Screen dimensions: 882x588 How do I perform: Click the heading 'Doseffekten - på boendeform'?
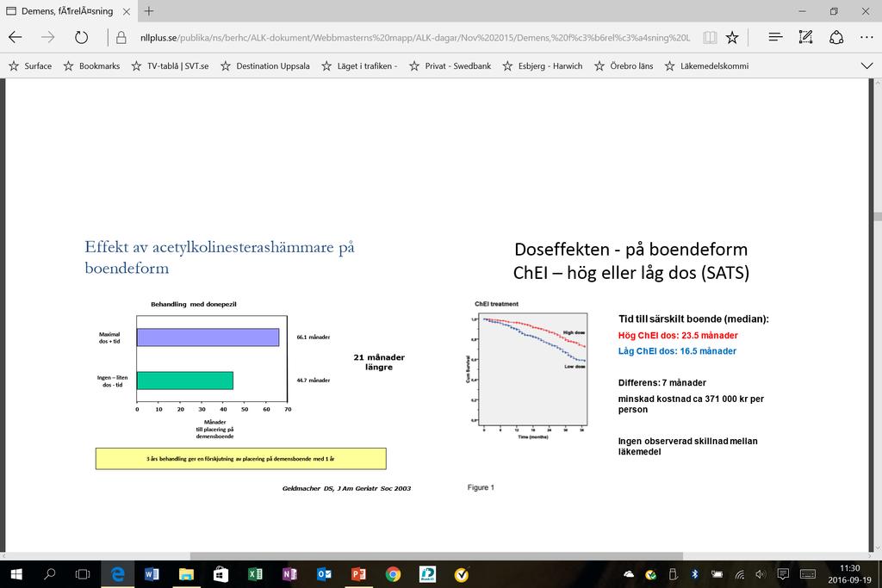[631, 249]
